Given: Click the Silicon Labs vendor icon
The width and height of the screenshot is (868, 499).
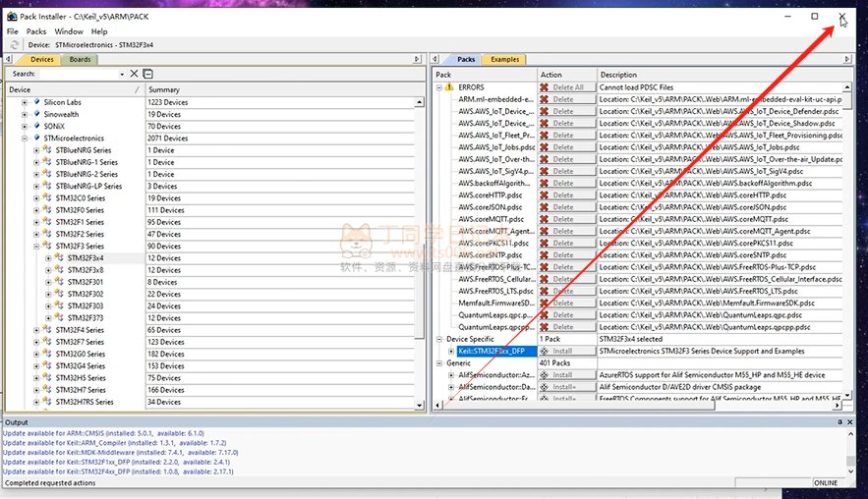Looking at the screenshot, I should point(36,102).
